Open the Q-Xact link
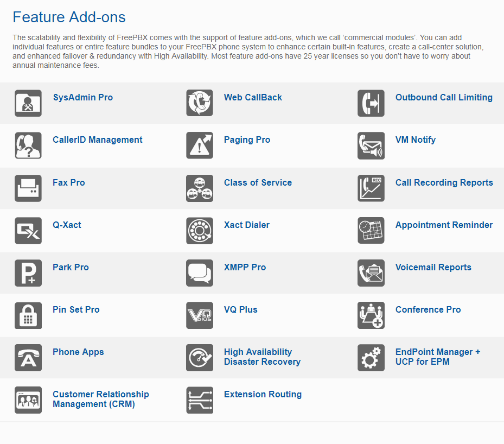504x444 pixels. (x=67, y=225)
